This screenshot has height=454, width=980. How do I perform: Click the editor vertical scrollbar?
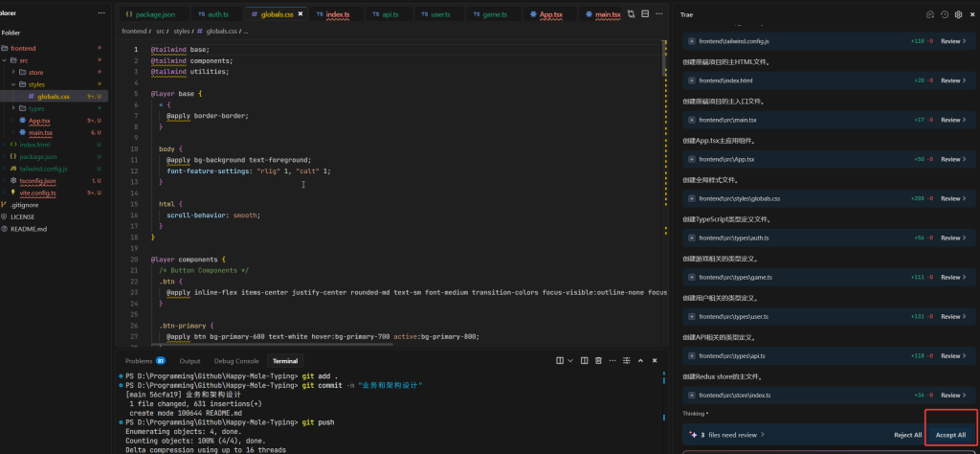tap(665, 59)
